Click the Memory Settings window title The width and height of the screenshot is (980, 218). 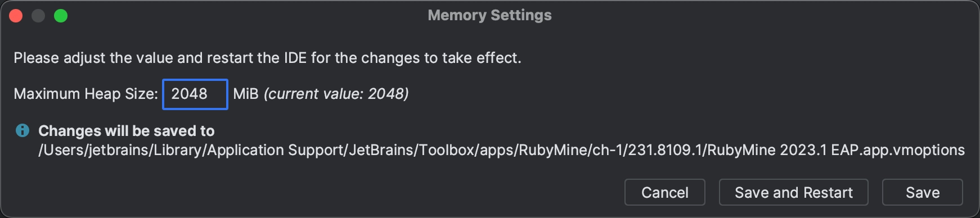pos(489,15)
